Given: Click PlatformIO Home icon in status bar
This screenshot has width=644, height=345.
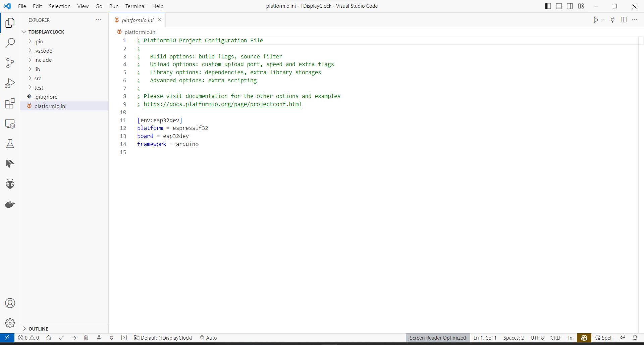Looking at the screenshot, I should pos(49,338).
